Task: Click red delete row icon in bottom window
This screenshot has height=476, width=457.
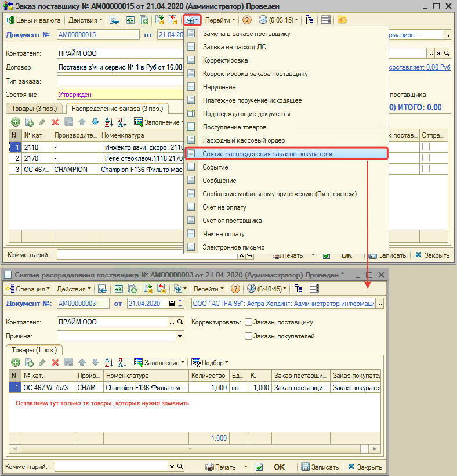Action: click(56, 362)
